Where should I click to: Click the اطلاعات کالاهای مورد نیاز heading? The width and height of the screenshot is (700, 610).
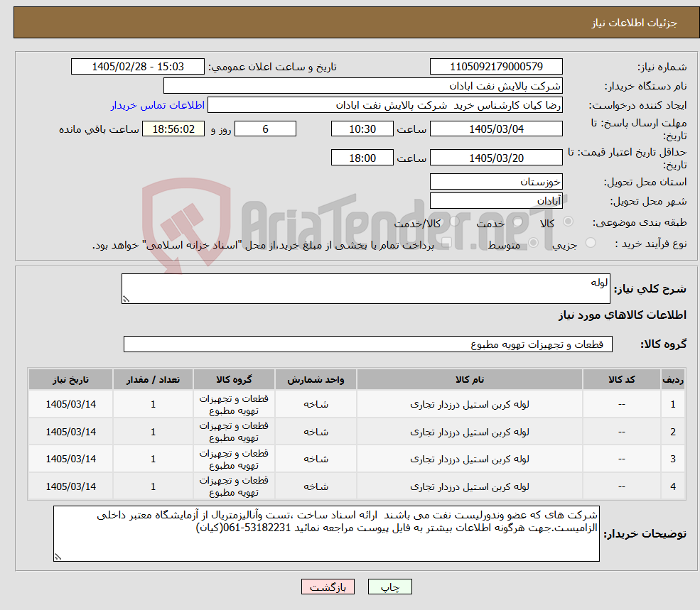click(x=623, y=315)
